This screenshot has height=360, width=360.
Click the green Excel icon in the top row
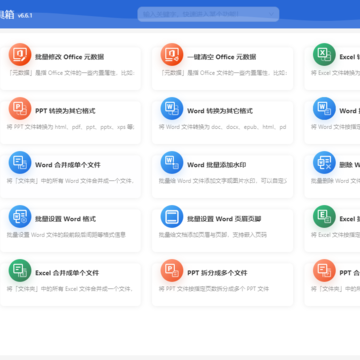(324, 54)
